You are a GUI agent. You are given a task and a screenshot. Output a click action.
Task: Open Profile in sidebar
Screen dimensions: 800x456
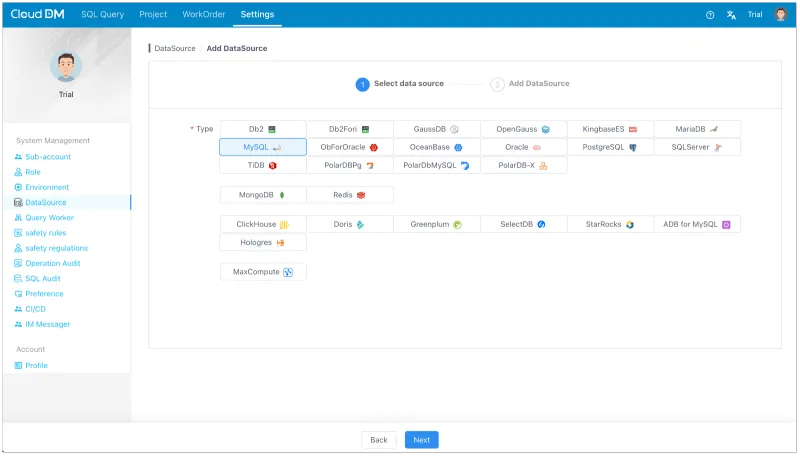[x=36, y=366]
